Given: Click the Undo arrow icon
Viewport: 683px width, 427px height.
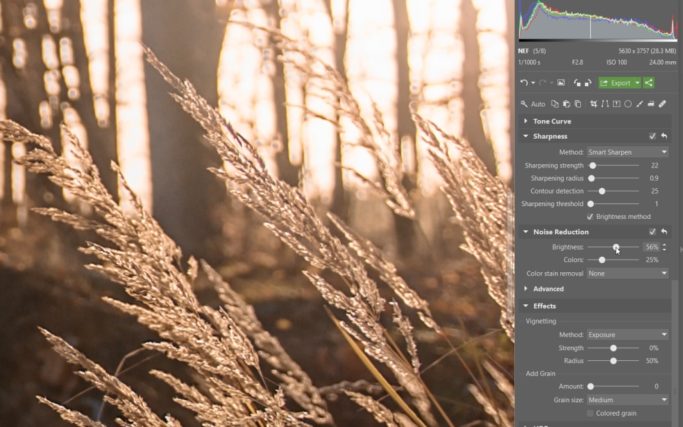Looking at the screenshot, I should click(x=524, y=83).
